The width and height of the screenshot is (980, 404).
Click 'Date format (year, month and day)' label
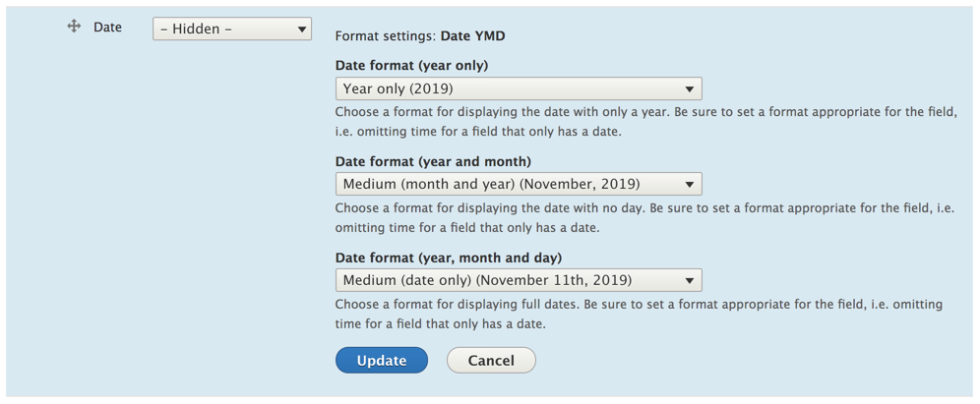pos(449,258)
